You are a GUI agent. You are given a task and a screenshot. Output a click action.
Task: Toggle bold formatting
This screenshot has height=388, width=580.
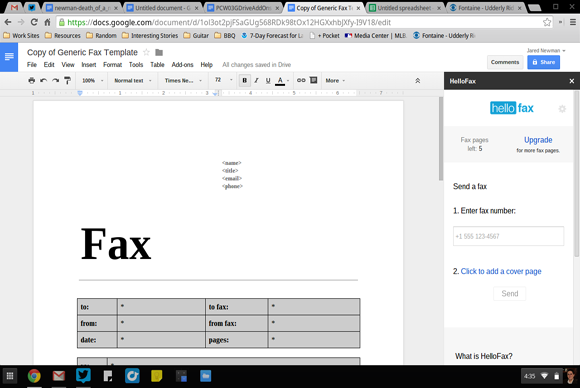point(245,80)
